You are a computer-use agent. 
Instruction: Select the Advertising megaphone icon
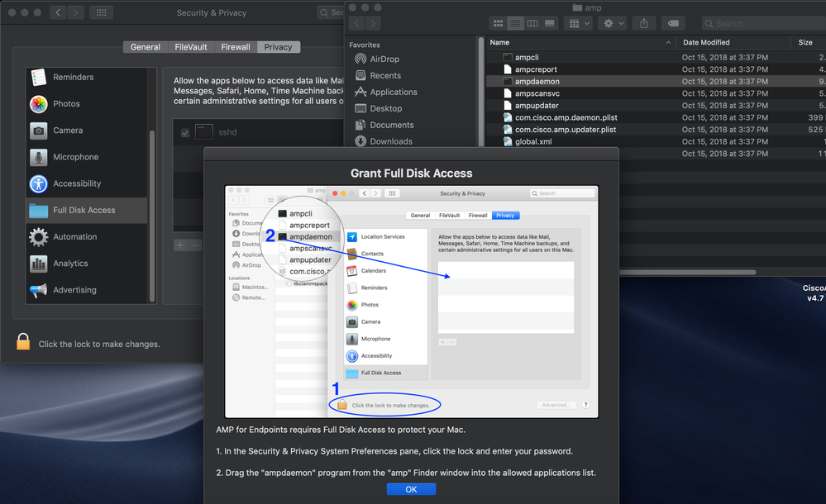[x=39, y=290]
